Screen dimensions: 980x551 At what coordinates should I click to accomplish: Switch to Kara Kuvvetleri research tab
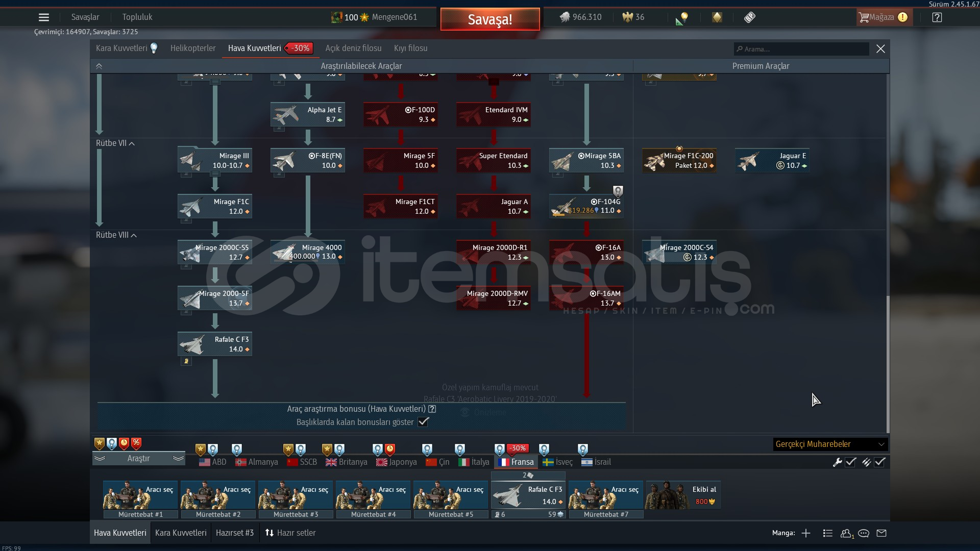tap(121, 48)
